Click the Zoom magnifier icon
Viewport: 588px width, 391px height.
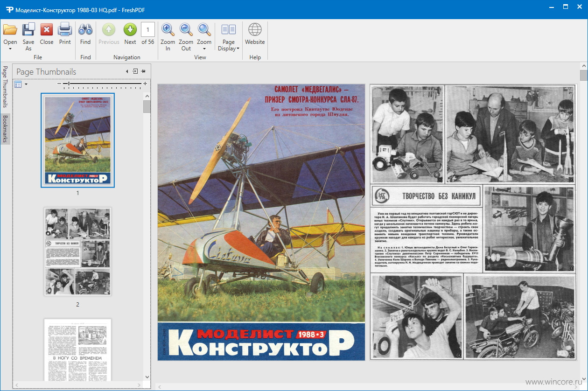(204, 30)
